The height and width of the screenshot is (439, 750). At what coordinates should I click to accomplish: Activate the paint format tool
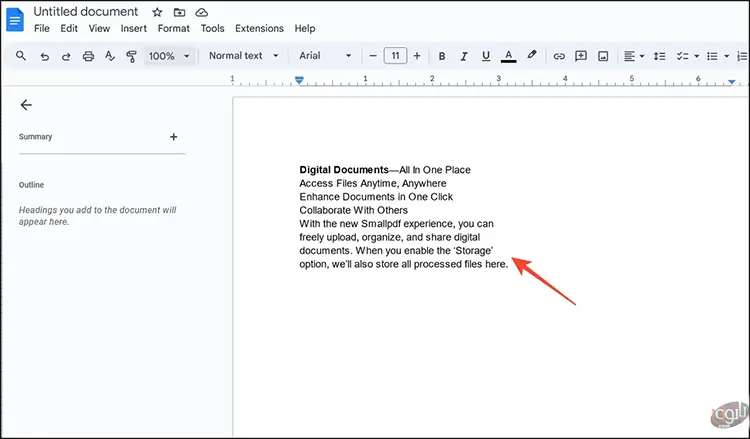point(131,56)
